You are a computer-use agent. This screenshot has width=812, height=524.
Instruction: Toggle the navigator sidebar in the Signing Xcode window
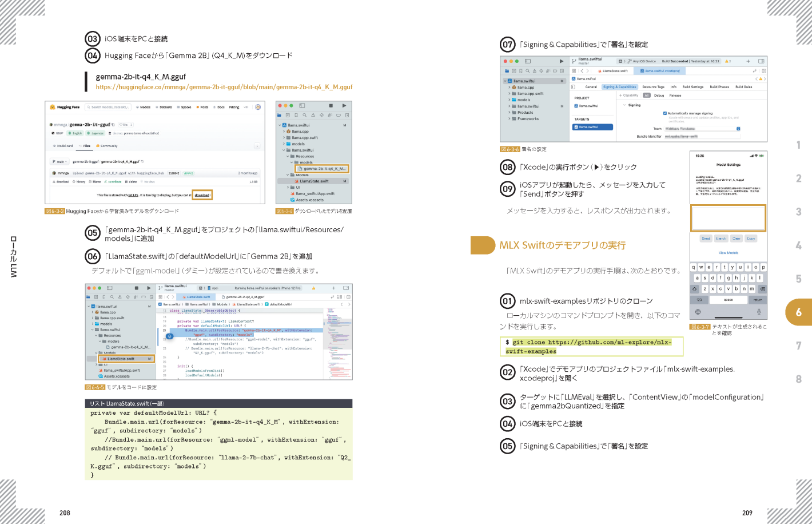point(528,61)
